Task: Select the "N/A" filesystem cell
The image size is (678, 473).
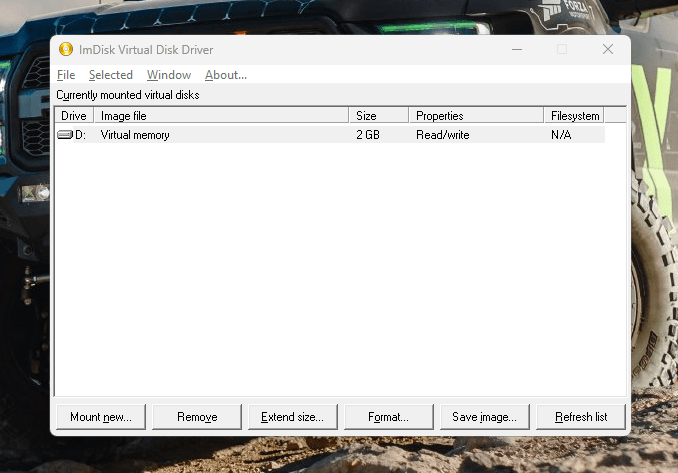Action: pyautogui.click(x=561, y=135)
